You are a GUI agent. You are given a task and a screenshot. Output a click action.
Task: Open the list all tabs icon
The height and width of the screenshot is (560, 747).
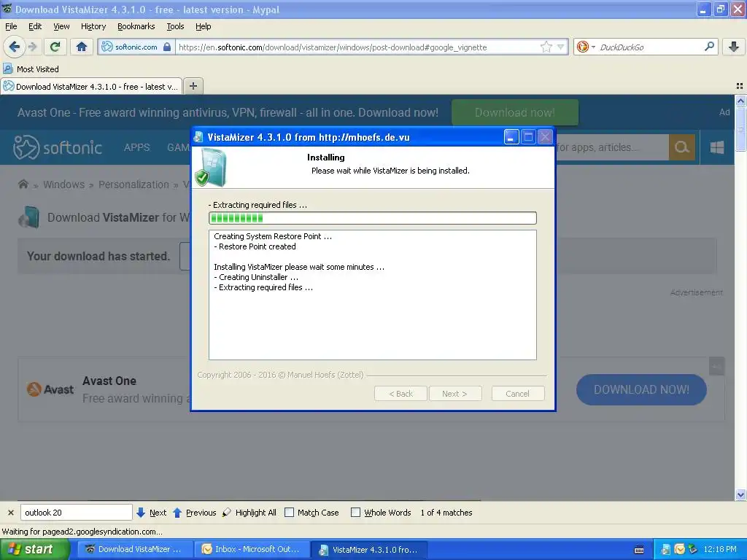(740, 86)
